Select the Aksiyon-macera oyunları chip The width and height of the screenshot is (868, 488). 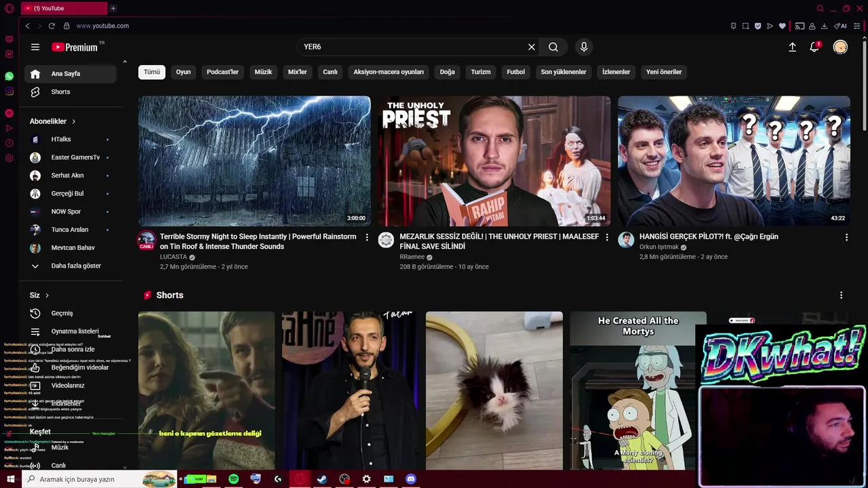(389, 72)
